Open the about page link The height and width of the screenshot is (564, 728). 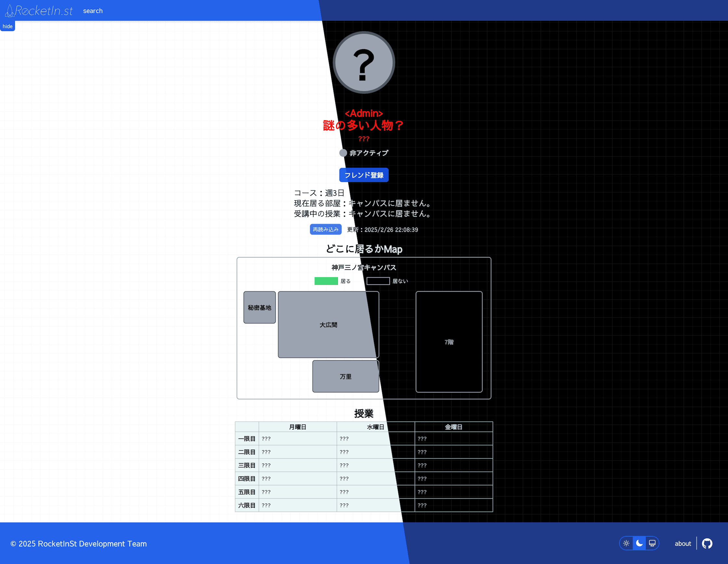(683, 543)
